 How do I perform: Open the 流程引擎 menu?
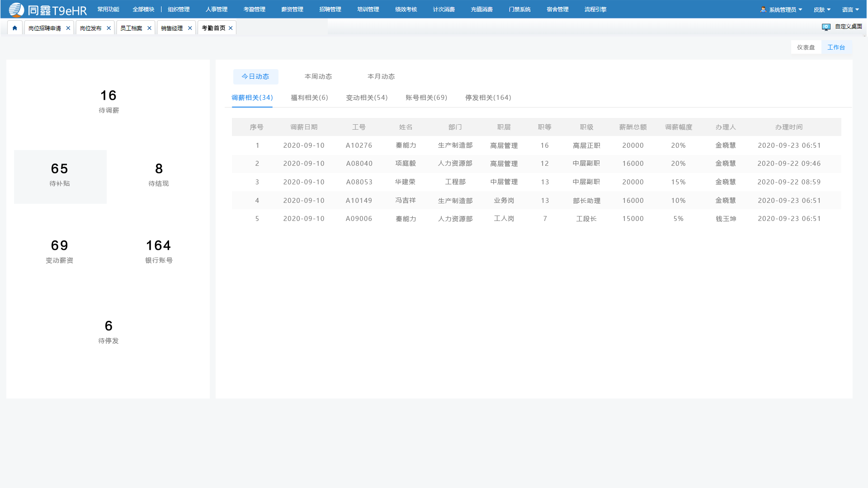[x=595, y=9]
